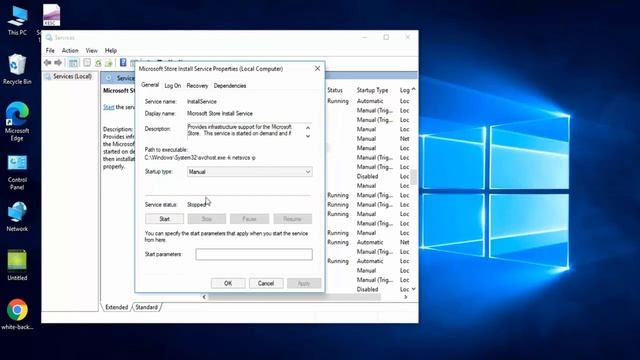This screenshot has width=640, height=360.
Task: Switch to the Log On tab
Action: tap(173, 86)
